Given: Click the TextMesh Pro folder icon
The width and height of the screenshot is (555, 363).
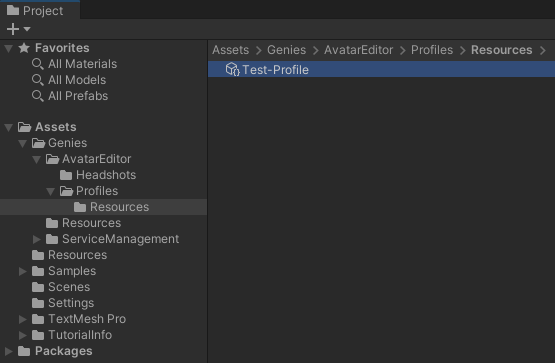Looking at the screenshot, I should [38, 319].
